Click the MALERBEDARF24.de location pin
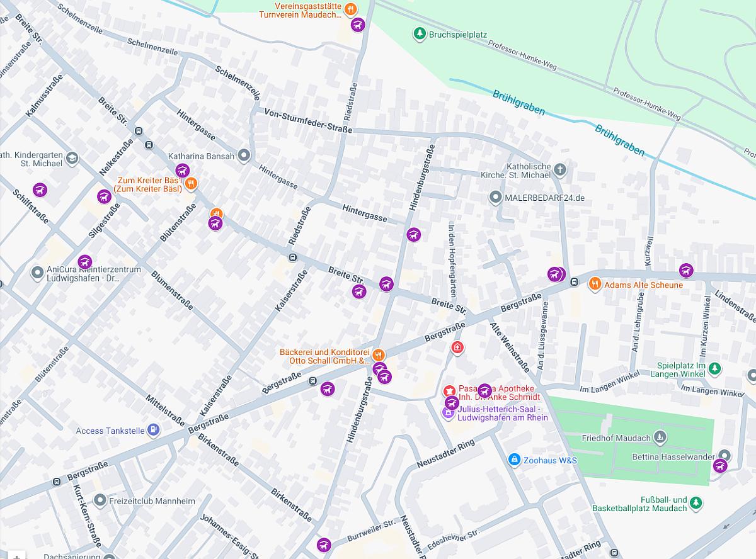 pos(496,198)
